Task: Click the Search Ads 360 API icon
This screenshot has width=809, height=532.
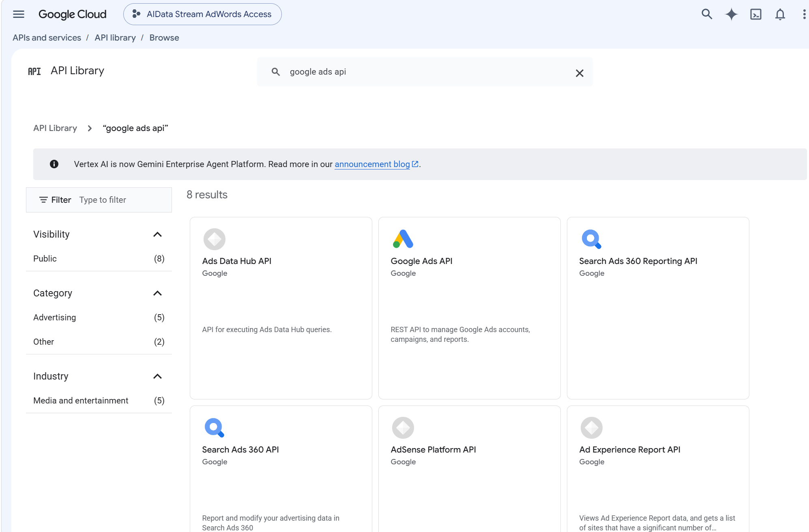Action: tap(215, 428)
